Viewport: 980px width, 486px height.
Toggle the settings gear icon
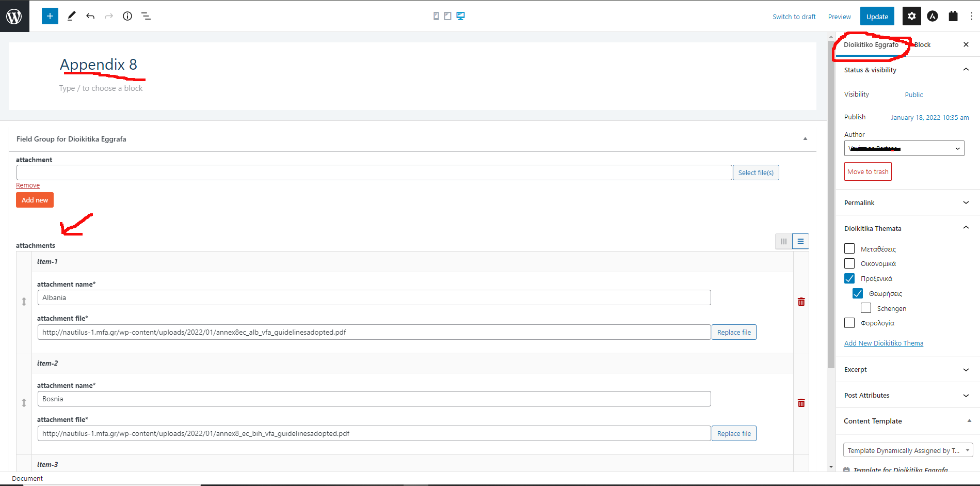(911, 16)
